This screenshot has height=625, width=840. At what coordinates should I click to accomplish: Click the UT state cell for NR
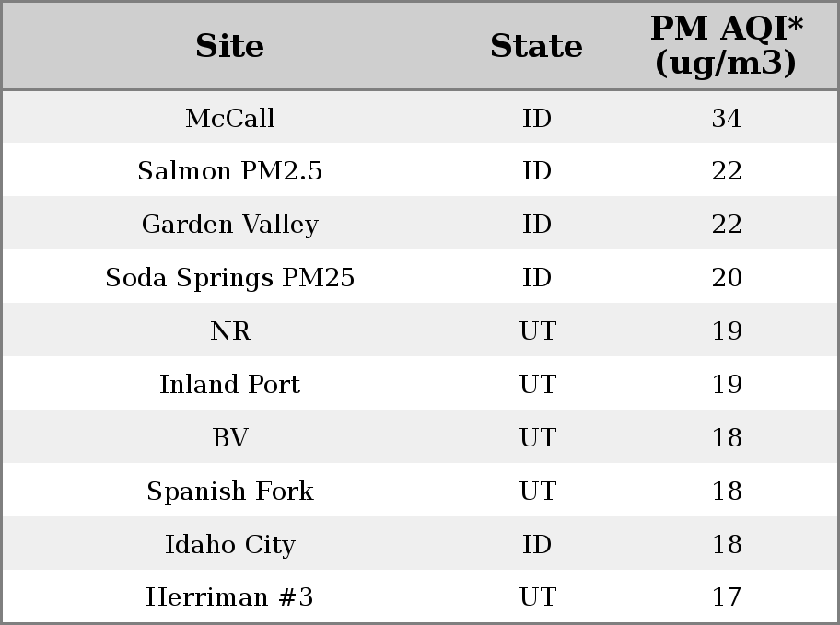pyautogui.click(x=537, y=330)
